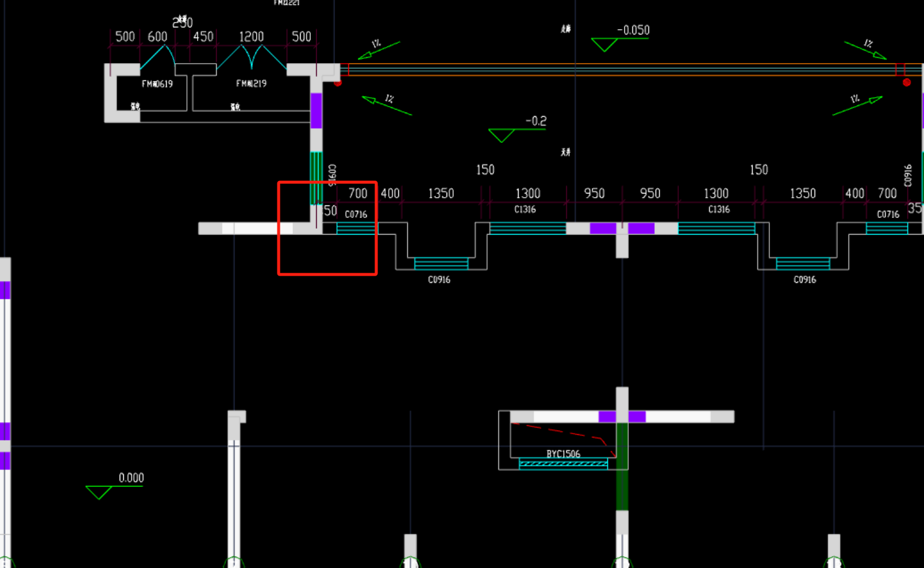Click the C0916 label under the left bay window

click(x=439, y=280)
